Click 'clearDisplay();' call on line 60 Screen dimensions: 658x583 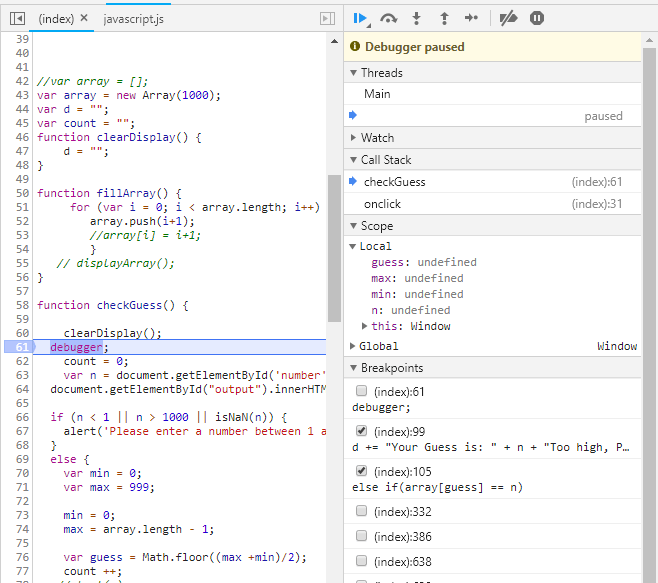pos(112,333)
